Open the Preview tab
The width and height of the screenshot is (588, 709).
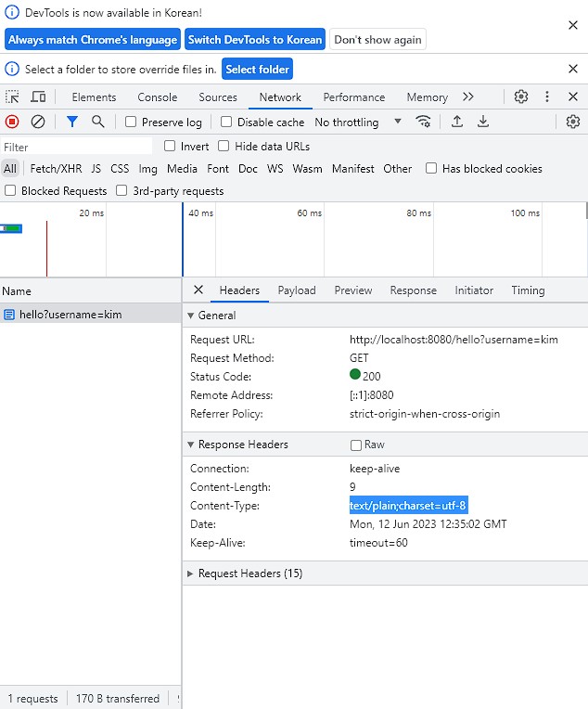[353, 290]
